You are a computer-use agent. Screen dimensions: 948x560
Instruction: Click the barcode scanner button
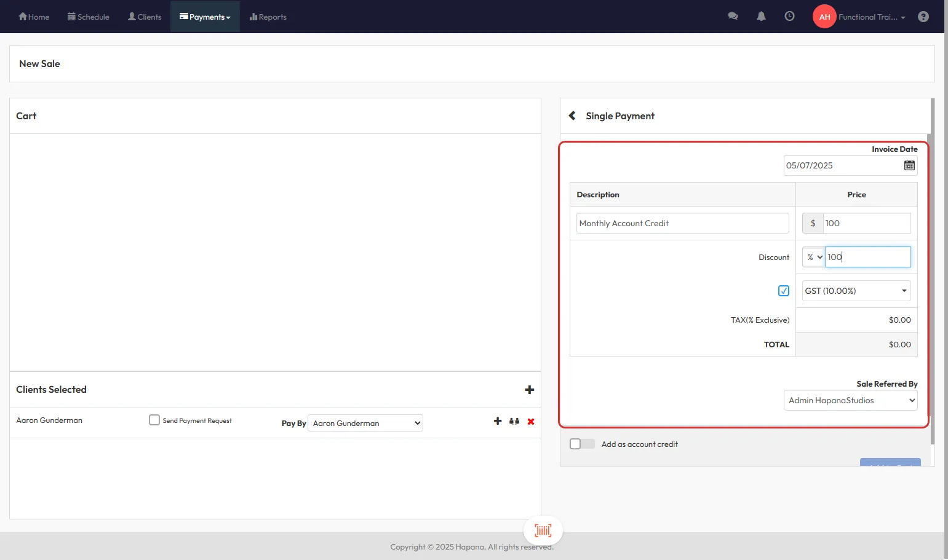(543, 530)
